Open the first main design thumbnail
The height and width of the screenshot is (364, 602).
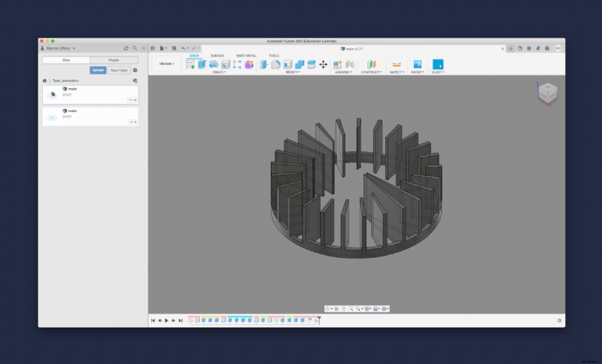[x=52, y=95]
